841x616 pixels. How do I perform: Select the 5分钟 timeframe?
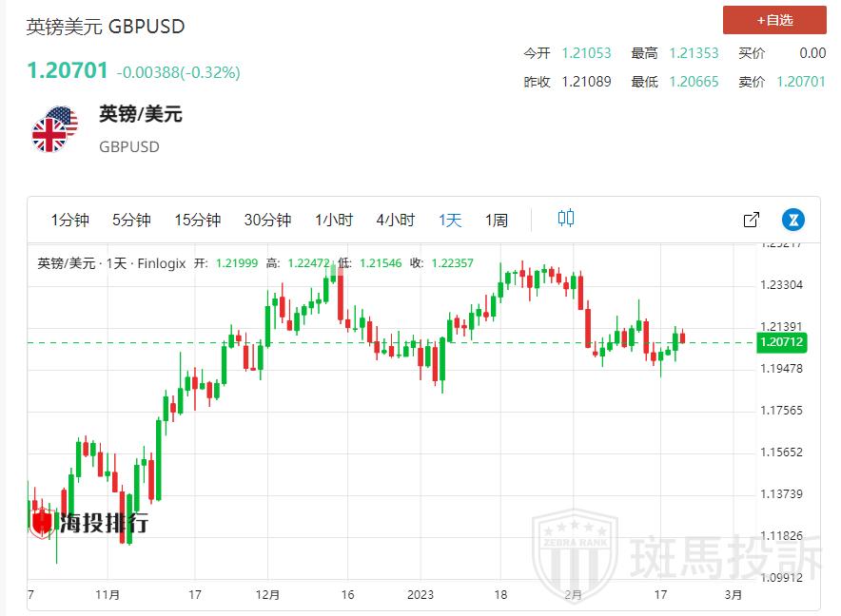tap(131, 221)
